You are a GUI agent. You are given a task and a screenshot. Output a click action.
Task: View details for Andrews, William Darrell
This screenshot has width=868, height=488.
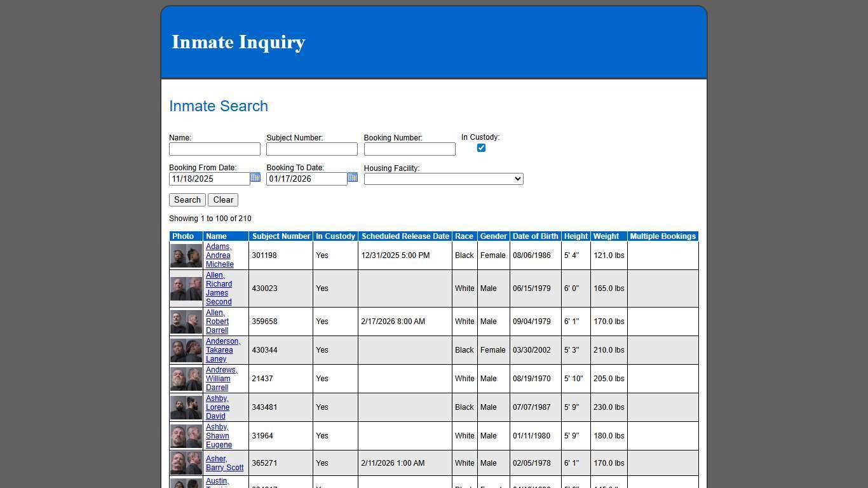221,378
